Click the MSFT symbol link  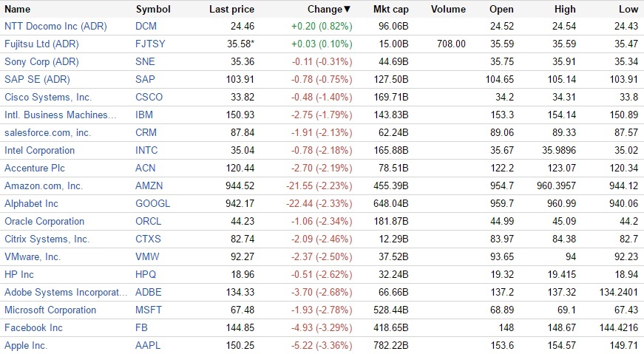point(148,310)
